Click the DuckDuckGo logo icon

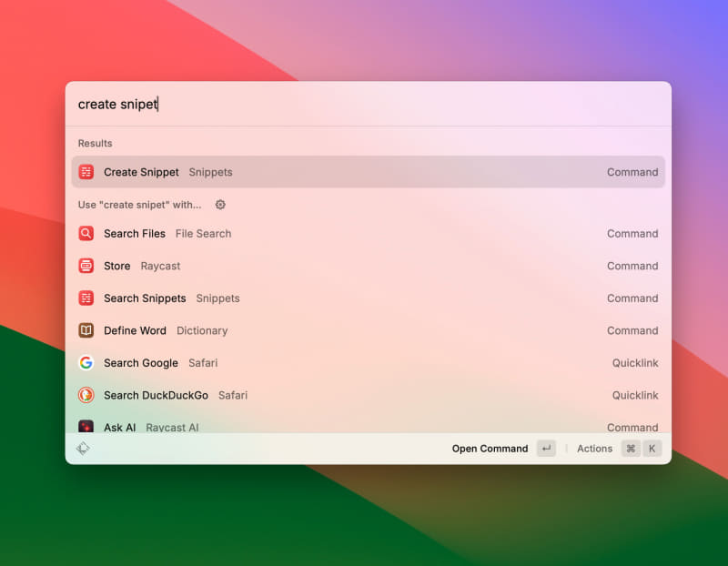point(86,395)
